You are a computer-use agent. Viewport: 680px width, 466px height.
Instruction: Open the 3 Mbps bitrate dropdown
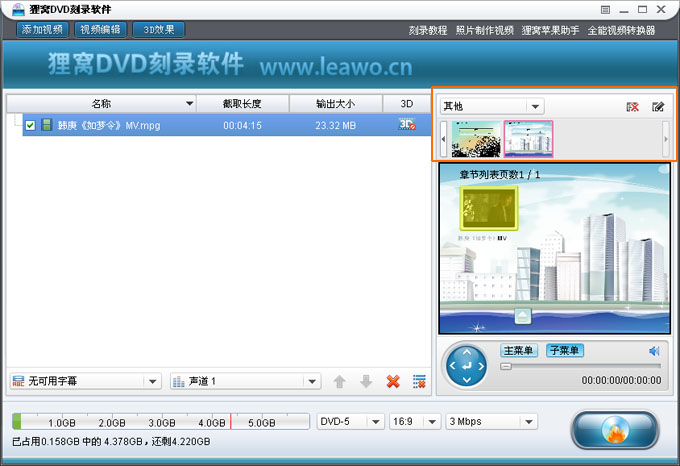(492, 421)
